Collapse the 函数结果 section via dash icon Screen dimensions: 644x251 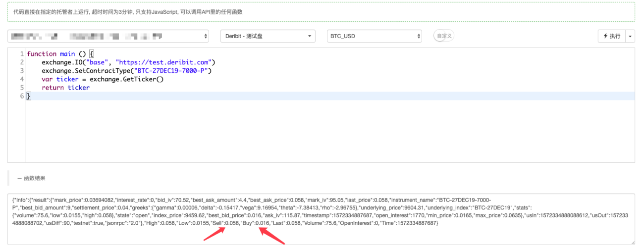pyautogui.click(x=19, y=178)
